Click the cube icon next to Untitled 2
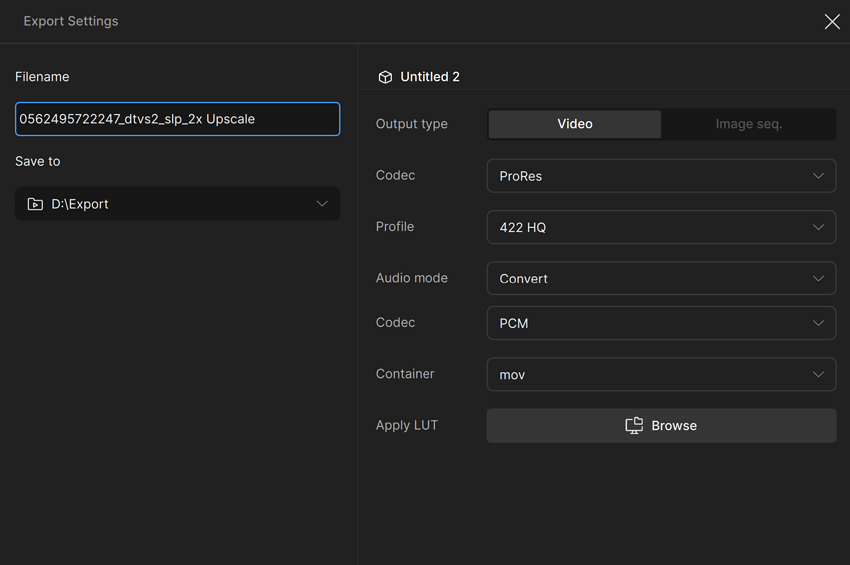850x565 pixels. pyautogui.click(x=385, y=77)
